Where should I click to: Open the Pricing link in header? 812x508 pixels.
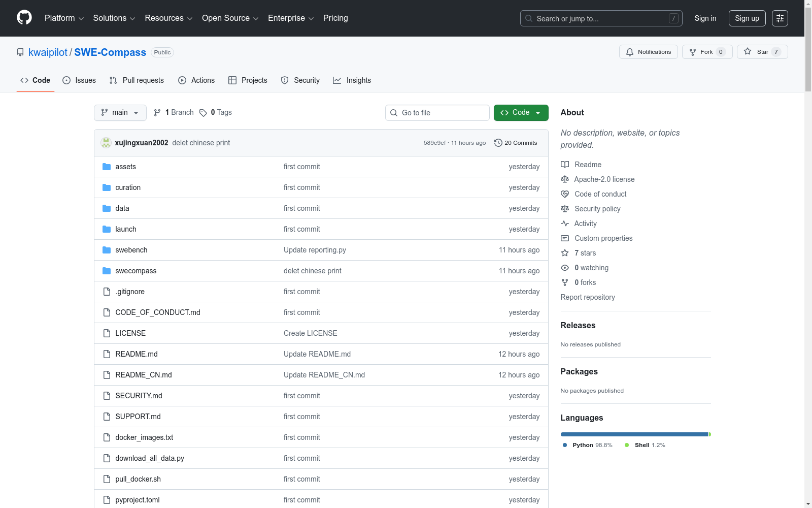click(x=335, y=18)
